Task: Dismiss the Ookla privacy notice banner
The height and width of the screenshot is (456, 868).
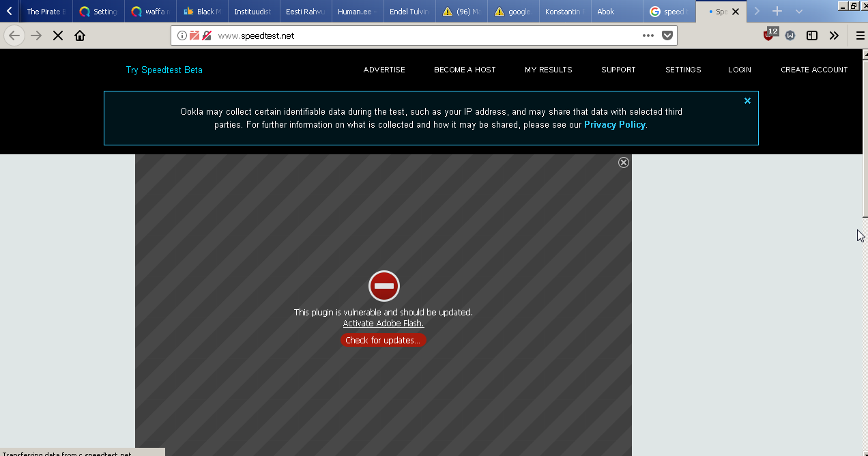Action: point(747,100)
